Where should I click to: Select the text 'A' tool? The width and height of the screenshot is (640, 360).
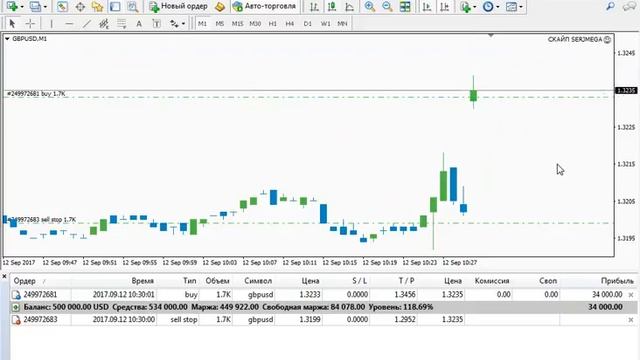pyautogui.click(x=139, y=24)
